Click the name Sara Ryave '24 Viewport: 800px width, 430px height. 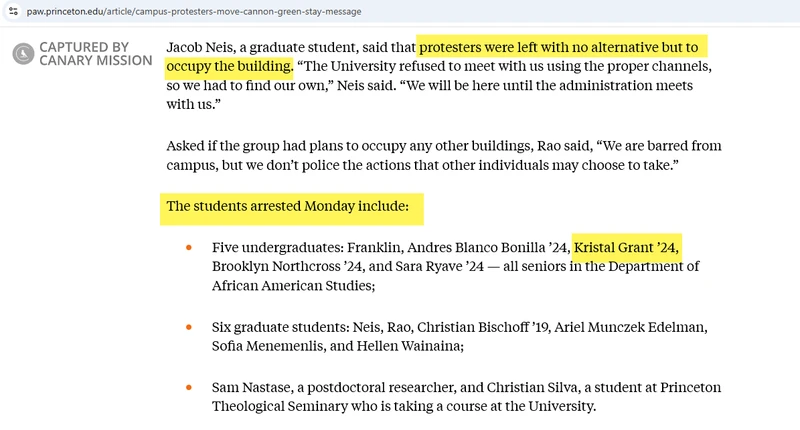click(438, 266)
